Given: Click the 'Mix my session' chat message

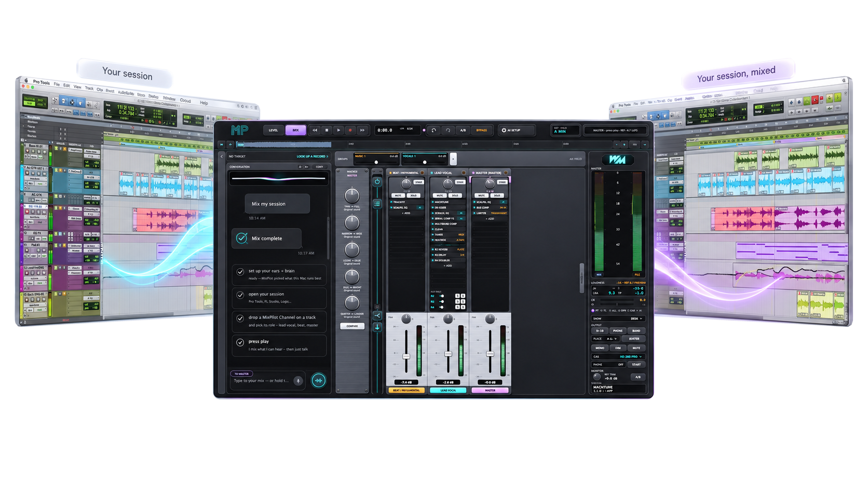Looking at the screenshot, I should tap(277, 204).
